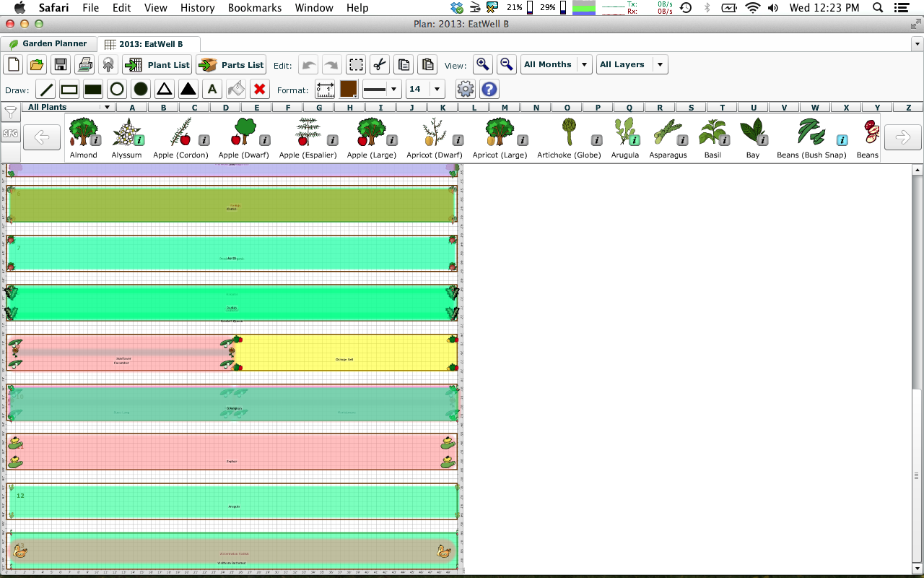Paste from the clipboard icon
This screenshot has height=578, width=924.
[427, 64]
